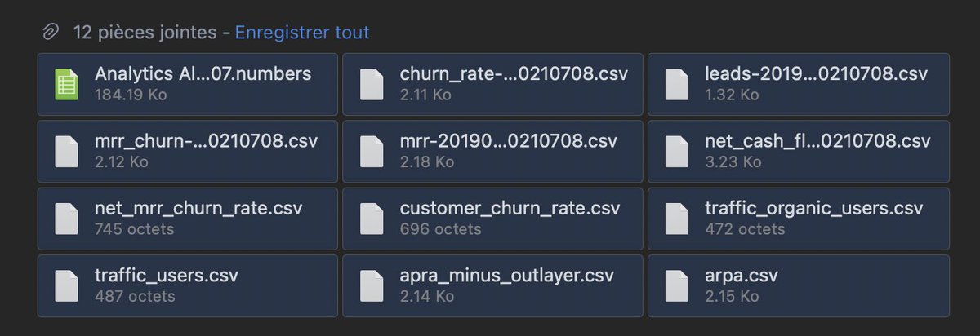
Task: Click the net_cash_fl csv file icon
Action: click(677, 151)
